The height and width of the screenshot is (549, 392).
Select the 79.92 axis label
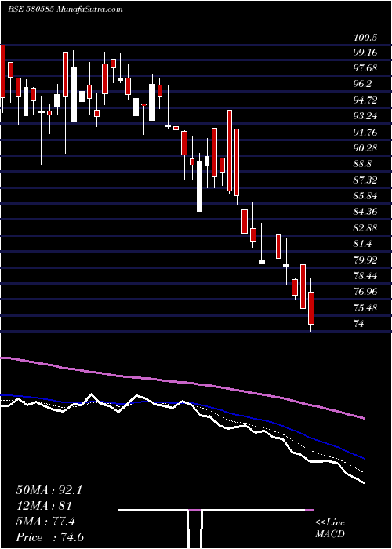coord(365,260)
